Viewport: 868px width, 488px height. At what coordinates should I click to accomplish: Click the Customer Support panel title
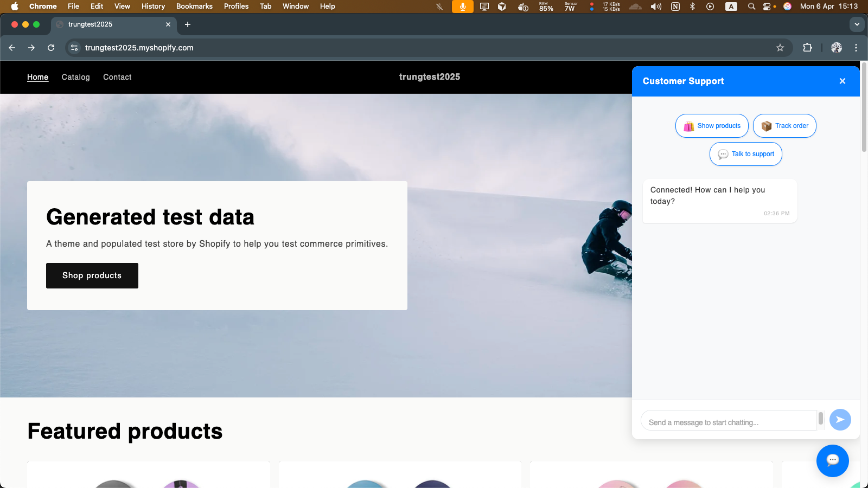(x=684, y=81)
